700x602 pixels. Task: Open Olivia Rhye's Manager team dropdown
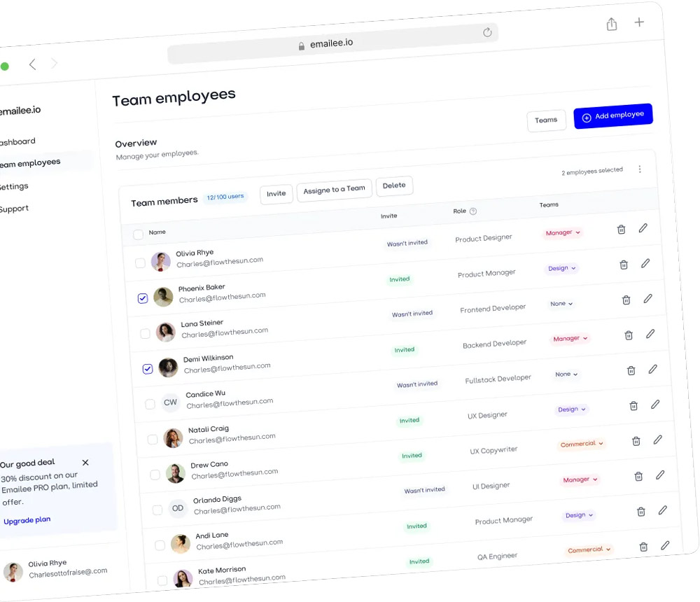(x=563, y=232)
